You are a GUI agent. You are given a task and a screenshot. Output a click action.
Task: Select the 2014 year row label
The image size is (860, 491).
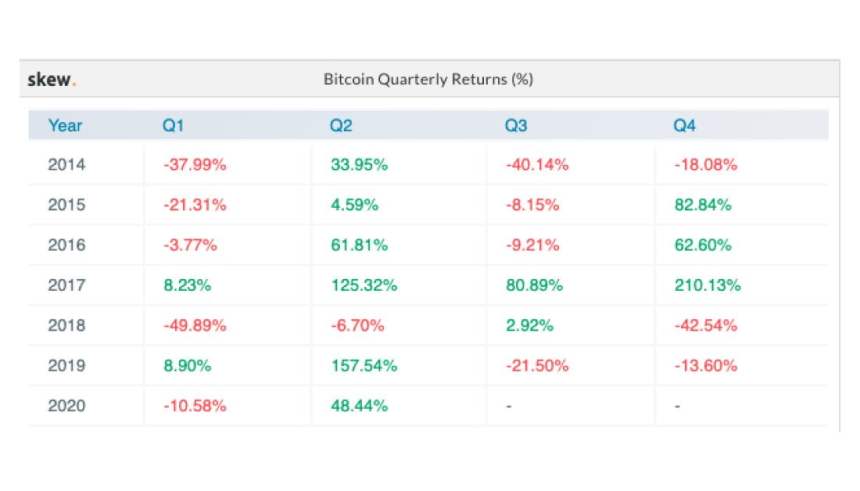[67, 165]
